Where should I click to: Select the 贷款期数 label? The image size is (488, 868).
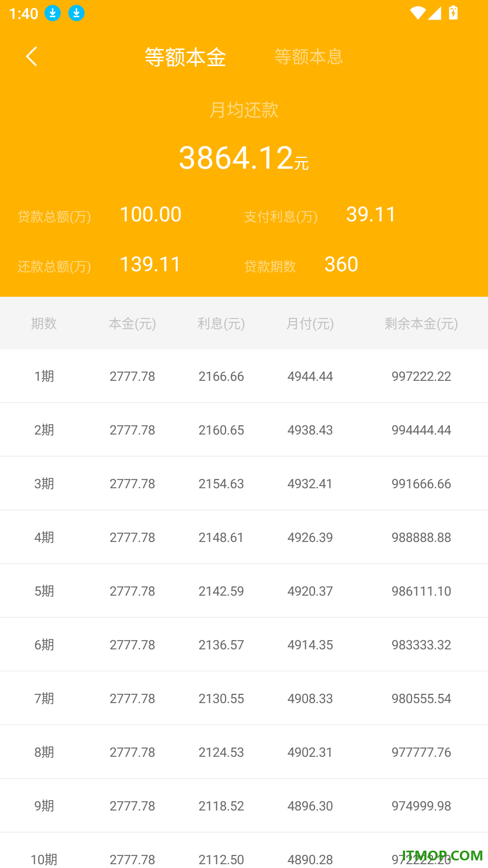coord(270,266)
